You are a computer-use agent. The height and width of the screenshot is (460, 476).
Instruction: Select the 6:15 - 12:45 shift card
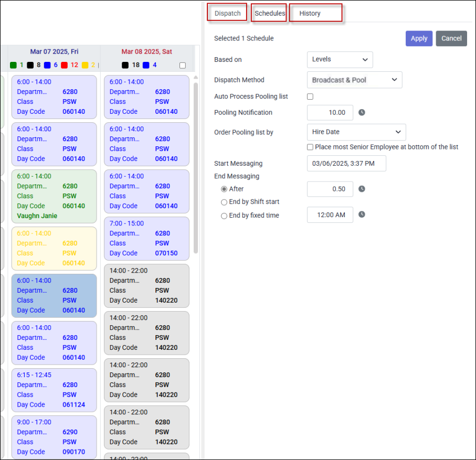54,390
